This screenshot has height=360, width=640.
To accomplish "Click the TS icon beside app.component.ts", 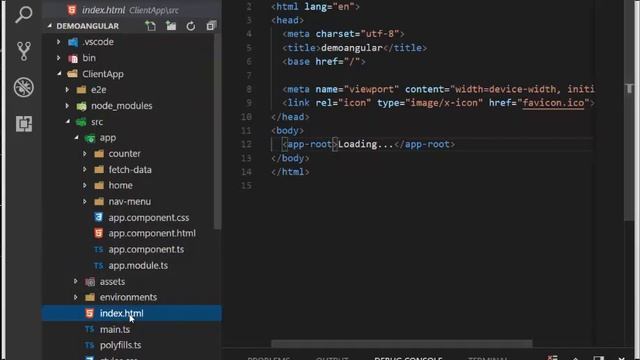I will 98,249.
